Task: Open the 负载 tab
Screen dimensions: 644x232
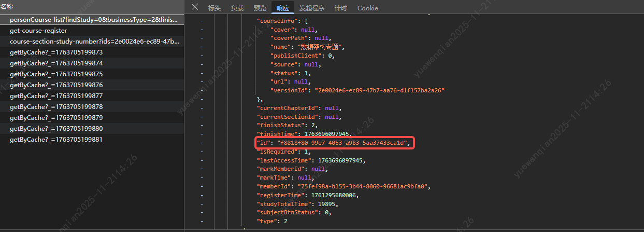Action: (x=237, y=8)
